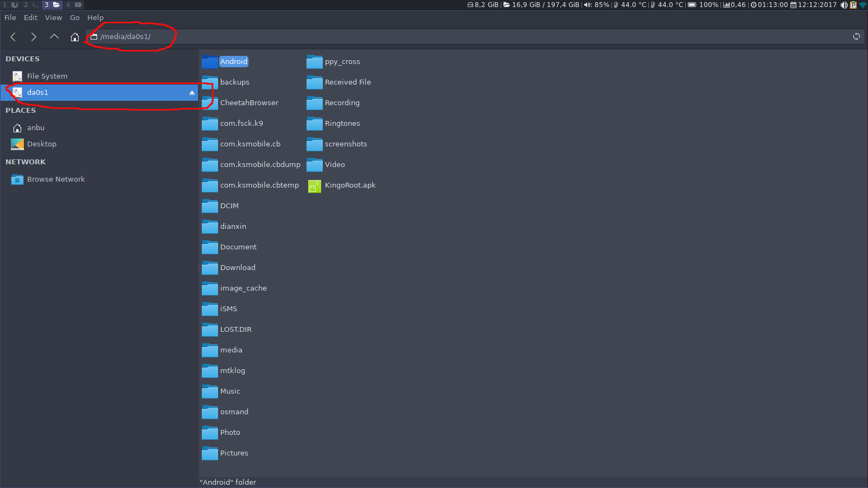
Task: Open the Download folder
Action: (x=237, y=268)
